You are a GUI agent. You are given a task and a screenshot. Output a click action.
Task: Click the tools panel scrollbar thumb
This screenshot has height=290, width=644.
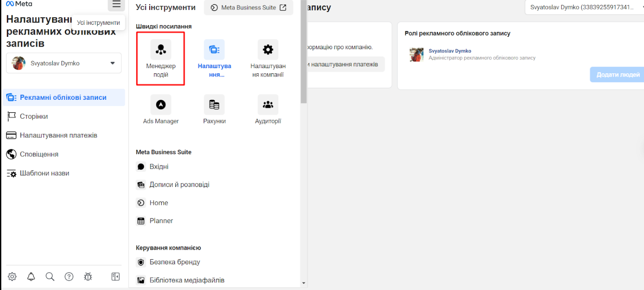pyautogui.click(x=304, y=51)
